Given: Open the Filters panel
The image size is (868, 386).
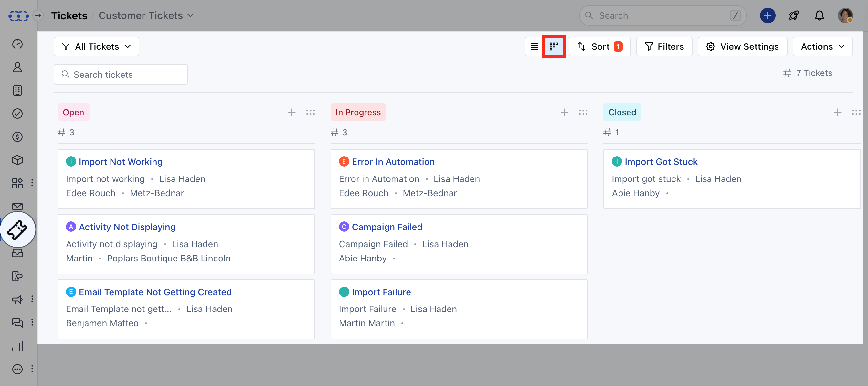Looking at the screenshot, I should [664, 46].
